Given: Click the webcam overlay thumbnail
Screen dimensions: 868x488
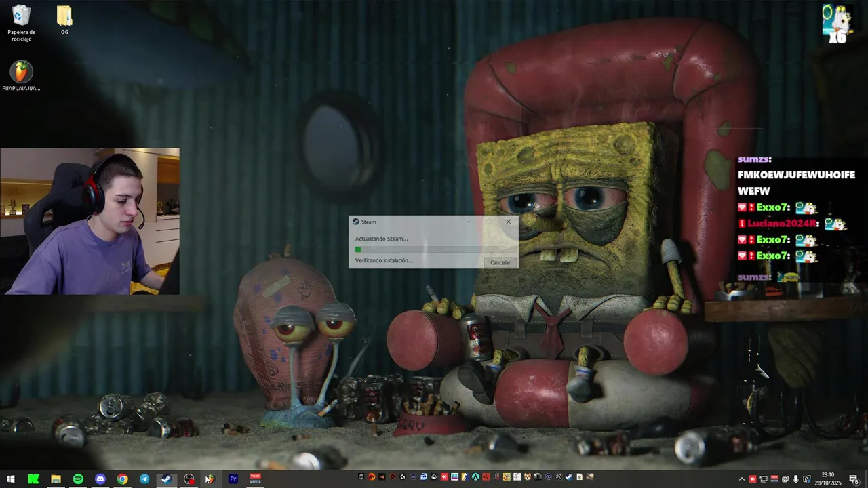Looking at the screenshot, I should click(x=90, y=222).
